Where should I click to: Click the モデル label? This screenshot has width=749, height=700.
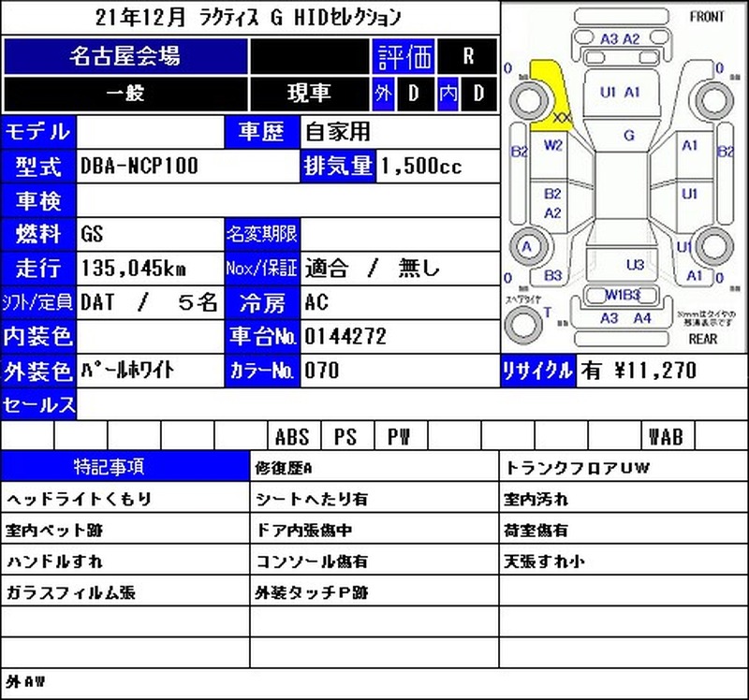[x=38, y=132]
